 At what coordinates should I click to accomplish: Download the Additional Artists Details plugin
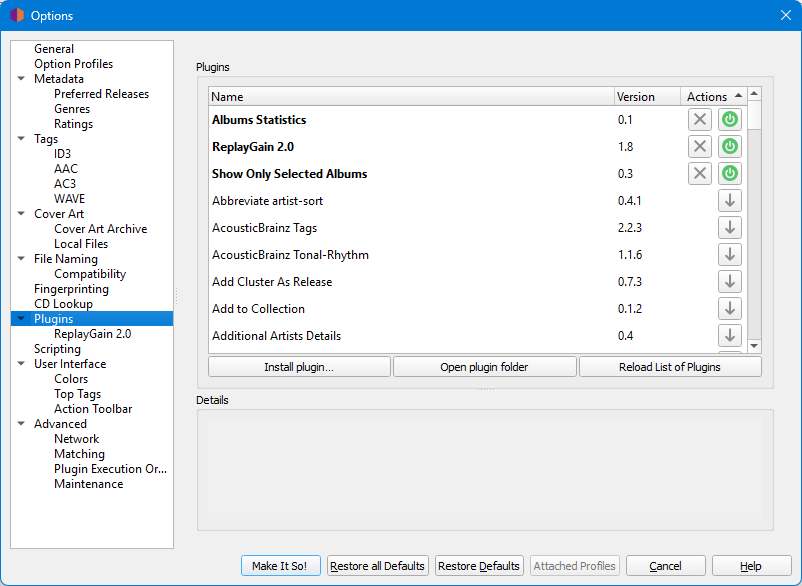click(730, 336)
